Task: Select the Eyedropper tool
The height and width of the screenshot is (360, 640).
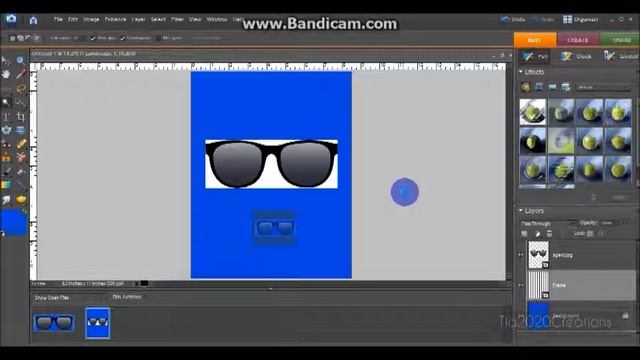Action: coord(20,74)
